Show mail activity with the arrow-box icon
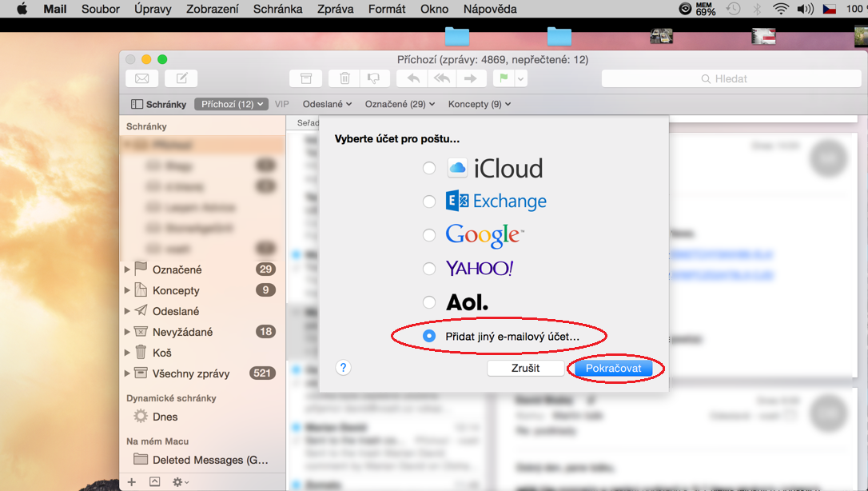The width and height of the screenshot is (868, 491). click(x=154, y=482)
